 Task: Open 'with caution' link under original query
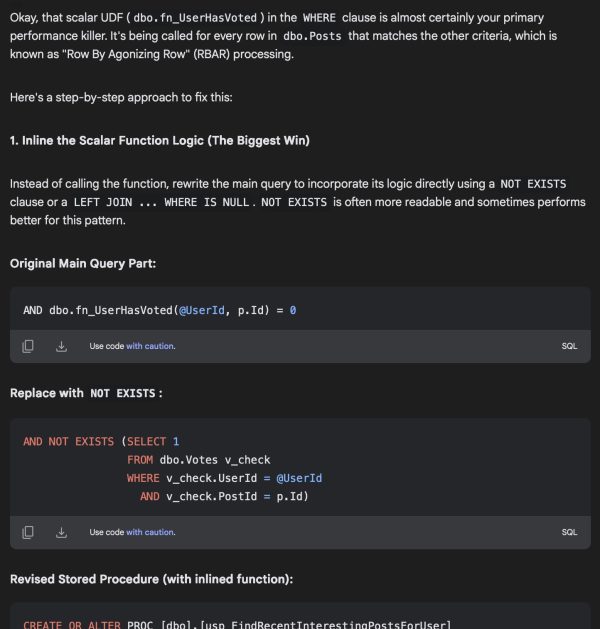pyautogui.click(x=150, y=346)
